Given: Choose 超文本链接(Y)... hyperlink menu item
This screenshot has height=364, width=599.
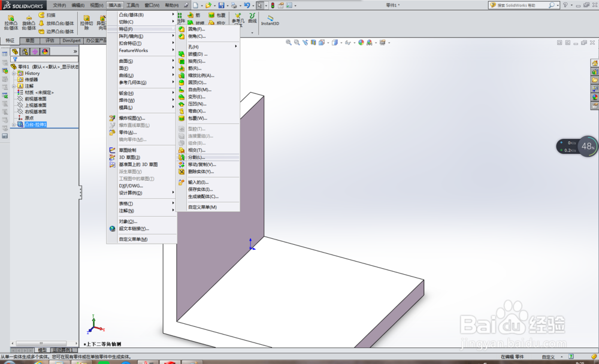Looking at the screenshot, I should pos(141,229).
